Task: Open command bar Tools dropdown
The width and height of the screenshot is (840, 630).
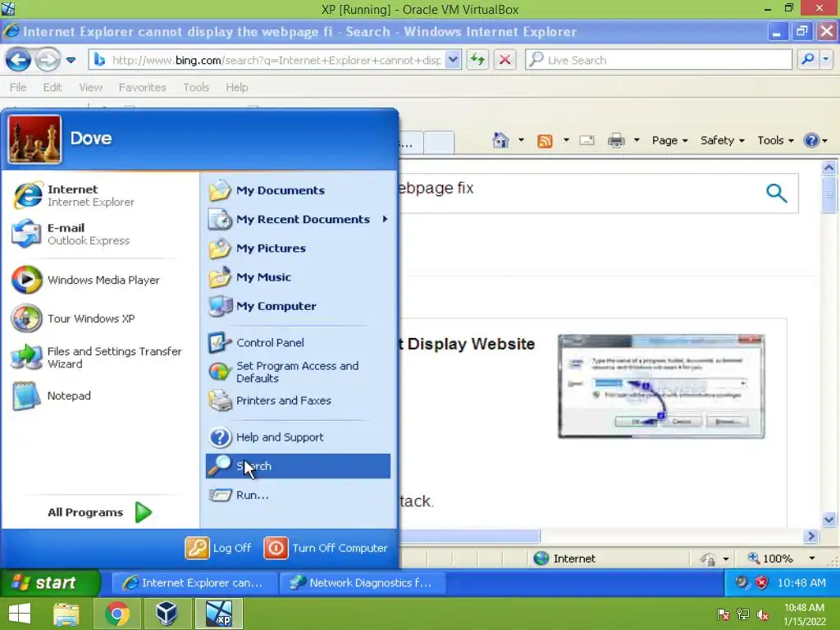Action: coord(775,140)
